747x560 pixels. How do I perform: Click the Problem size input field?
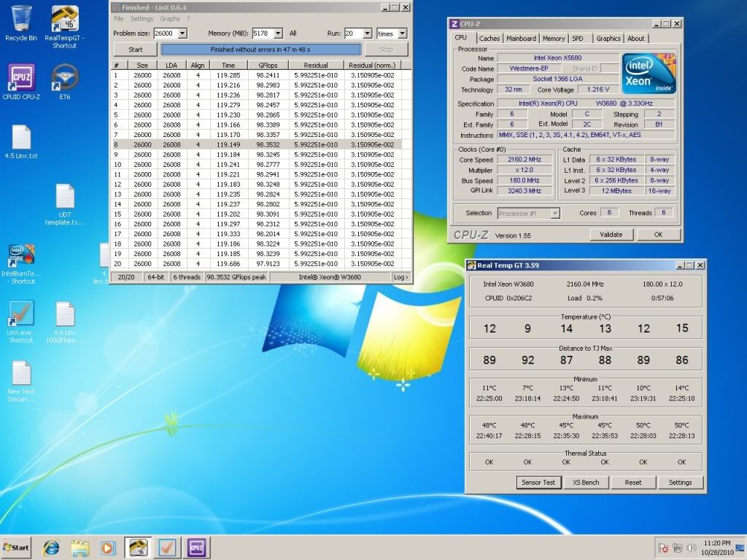[x=166, y=34]
